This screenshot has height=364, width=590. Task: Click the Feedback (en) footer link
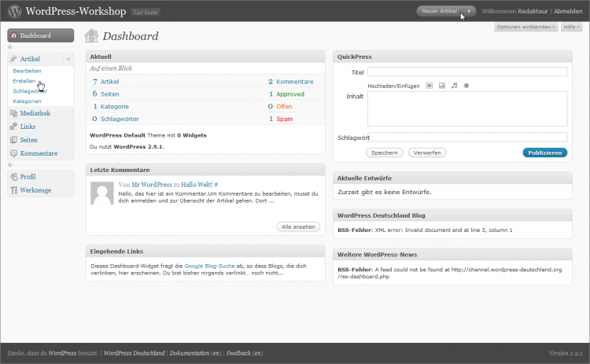pyautogui.click(x=245, y=353)
